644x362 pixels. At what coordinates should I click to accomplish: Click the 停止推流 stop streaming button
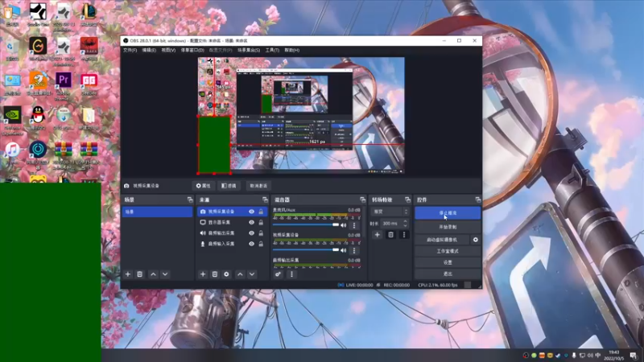click(448, 213)
